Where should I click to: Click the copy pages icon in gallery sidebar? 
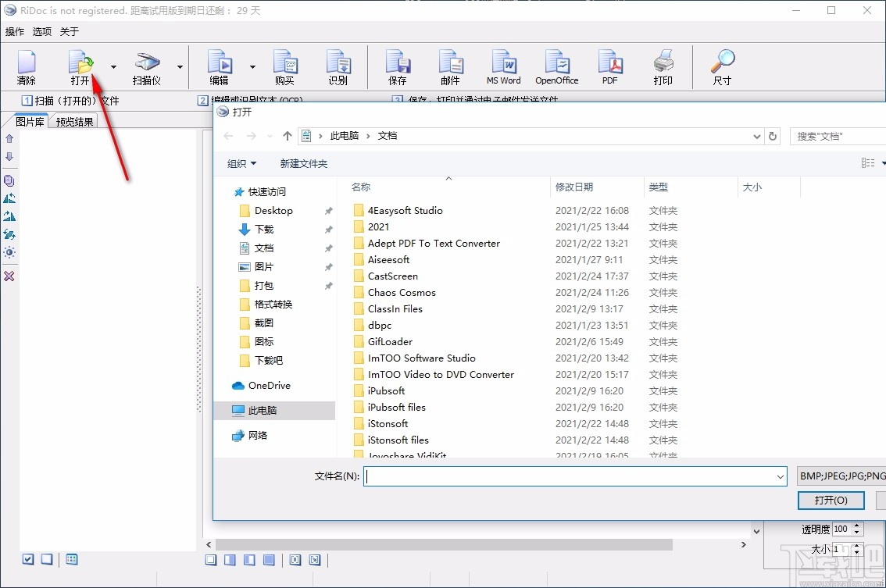click(9, 180)
